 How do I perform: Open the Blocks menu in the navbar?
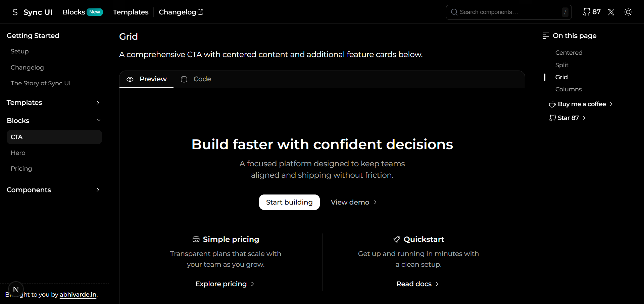click(x=73, y=12)
